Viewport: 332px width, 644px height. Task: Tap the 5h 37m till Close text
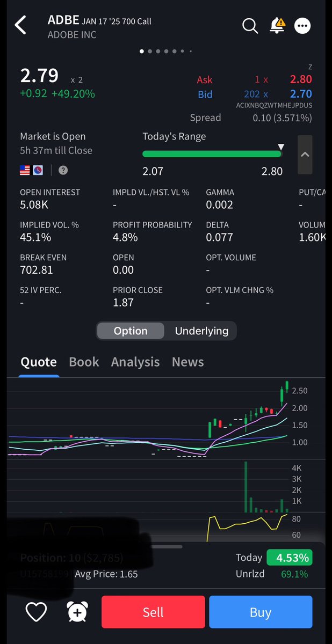56,150
